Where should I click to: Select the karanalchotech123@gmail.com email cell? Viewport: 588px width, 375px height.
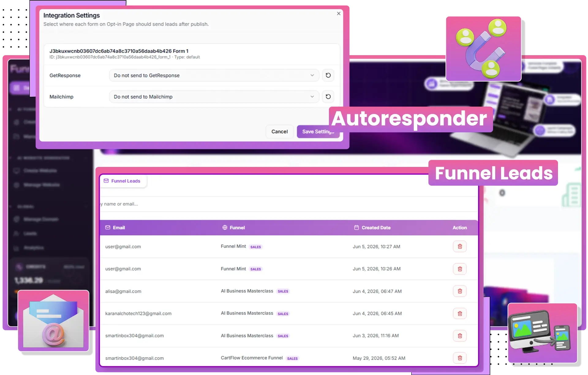point(138,314)
